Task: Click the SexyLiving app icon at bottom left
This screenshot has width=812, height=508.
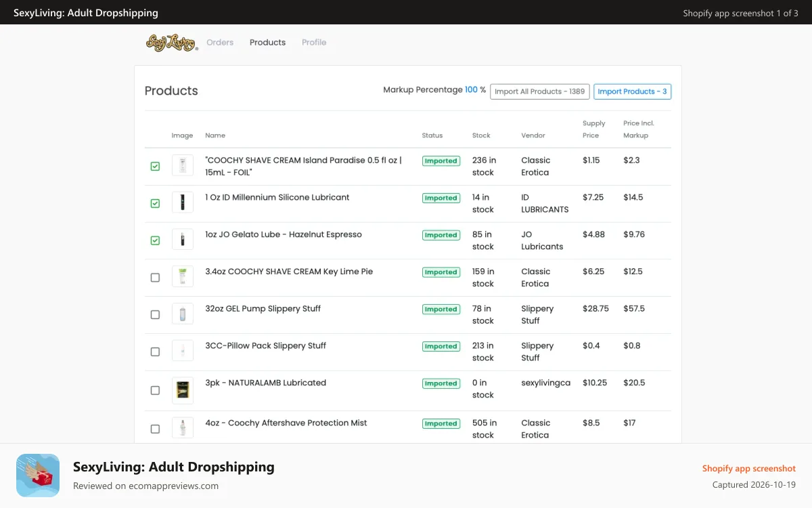Action: (x=38, y=475)
